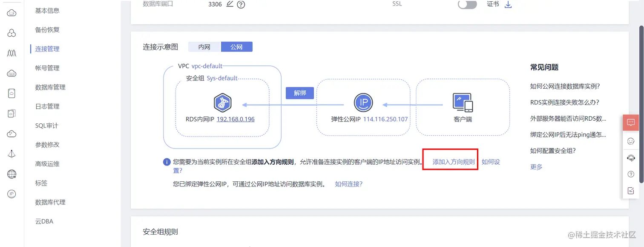Click the floating help question mark icon
Image resolution: width=644 pixels, height=247 pixels.
pos(631,174)
